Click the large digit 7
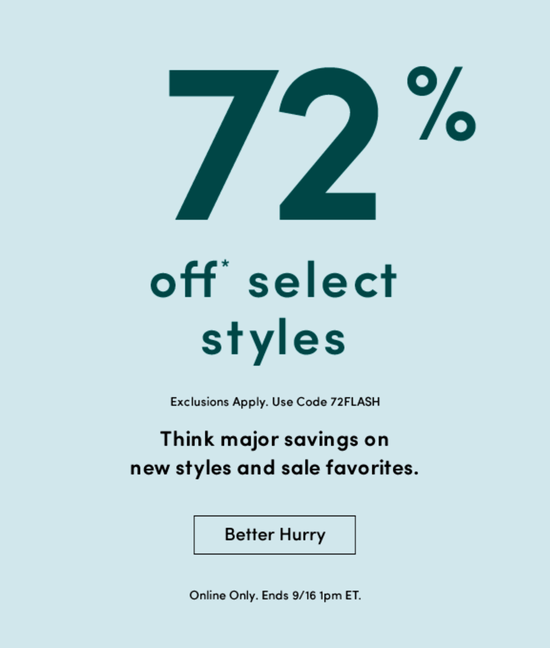Viewport: 550px width, 648px height. 224,145
